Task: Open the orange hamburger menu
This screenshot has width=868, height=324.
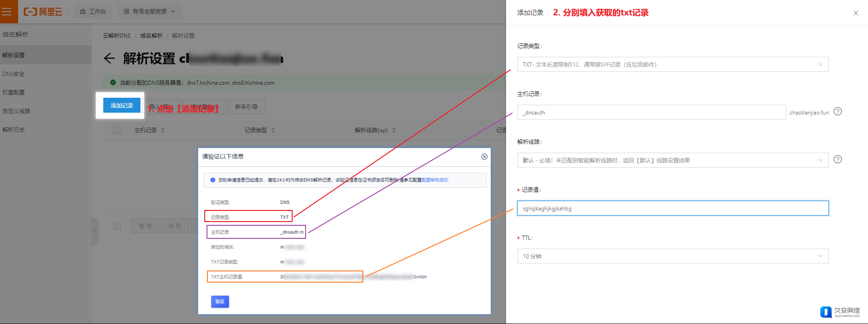Action: (x=7, y=12)
